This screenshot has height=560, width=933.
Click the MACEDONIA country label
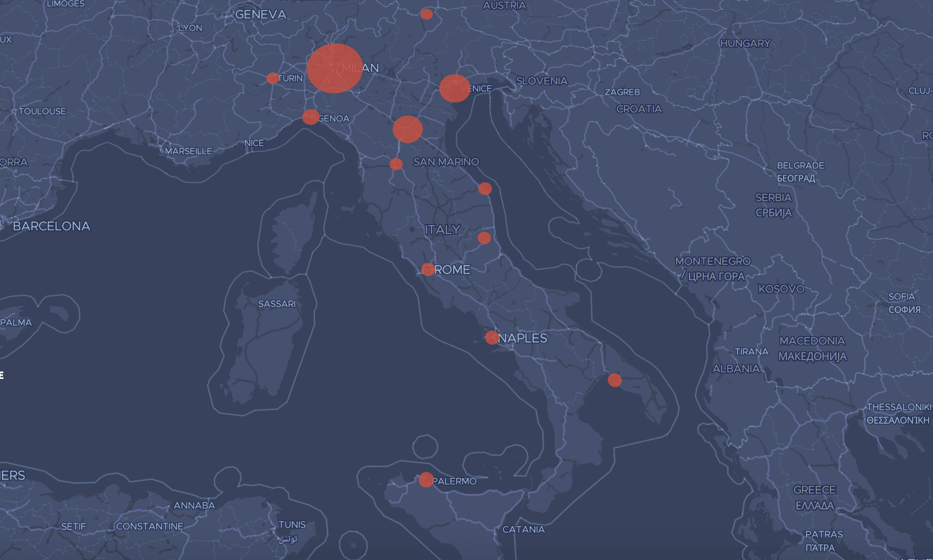(812, 341)
